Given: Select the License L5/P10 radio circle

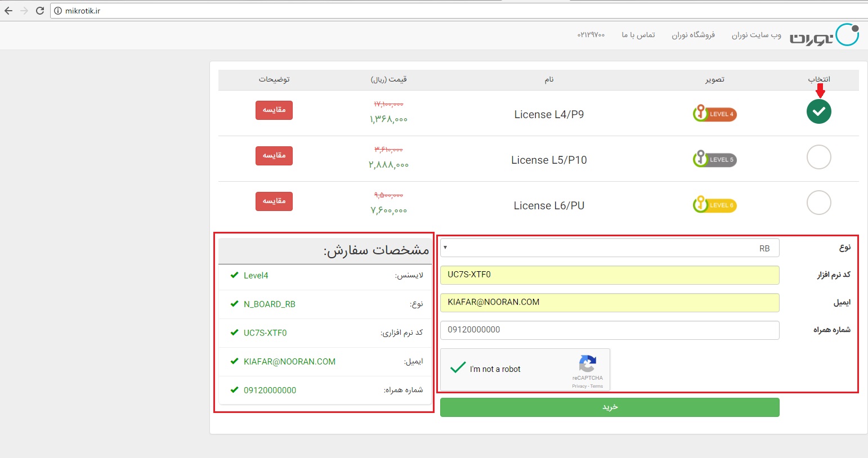Looking at the screenshot, I should 818,157.
